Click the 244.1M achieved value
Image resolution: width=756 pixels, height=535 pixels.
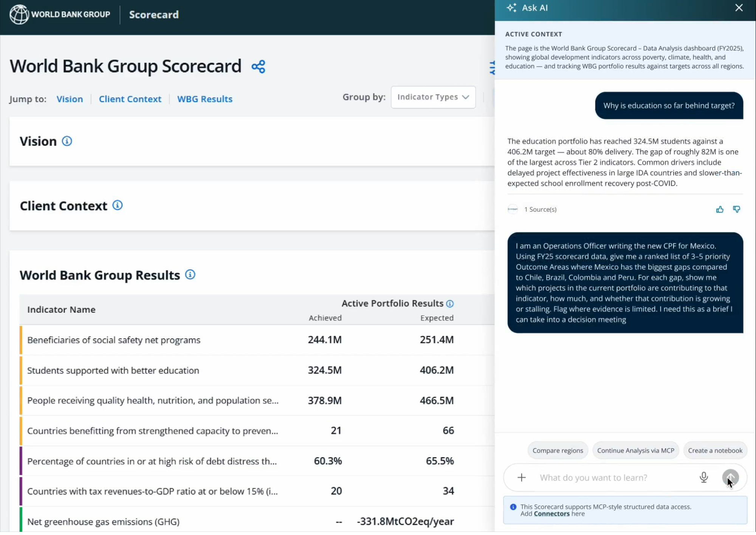[325, 340]
